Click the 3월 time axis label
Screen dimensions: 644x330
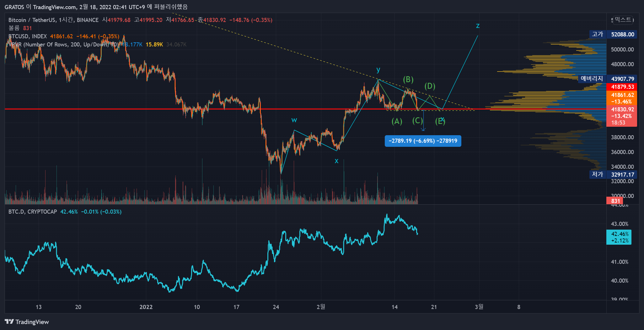click(479, 307)
